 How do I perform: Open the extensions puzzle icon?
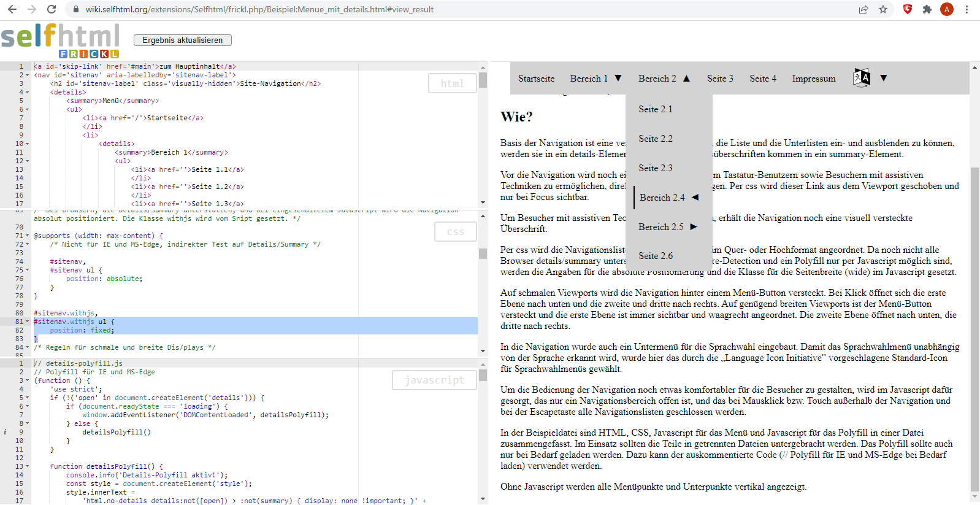pos(927,9)
